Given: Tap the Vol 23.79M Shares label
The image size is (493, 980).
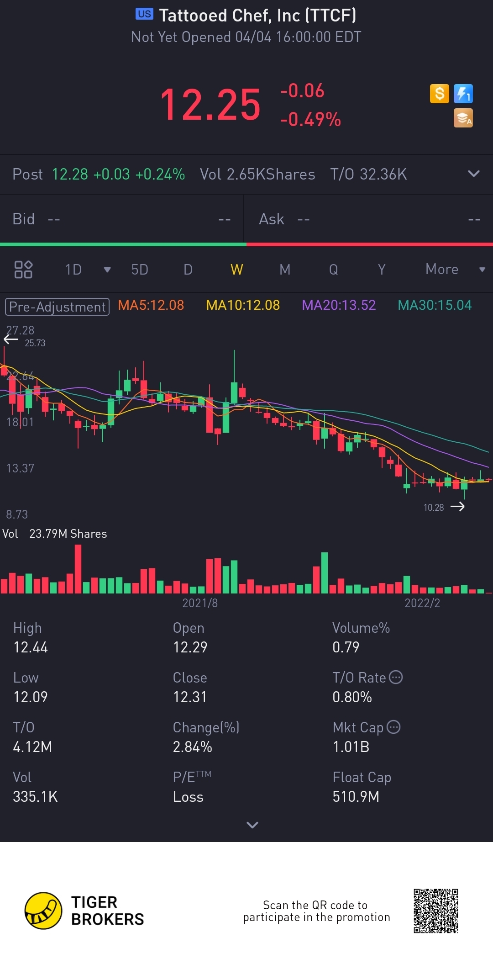Looking at the screenshot, I should (54, 534).
